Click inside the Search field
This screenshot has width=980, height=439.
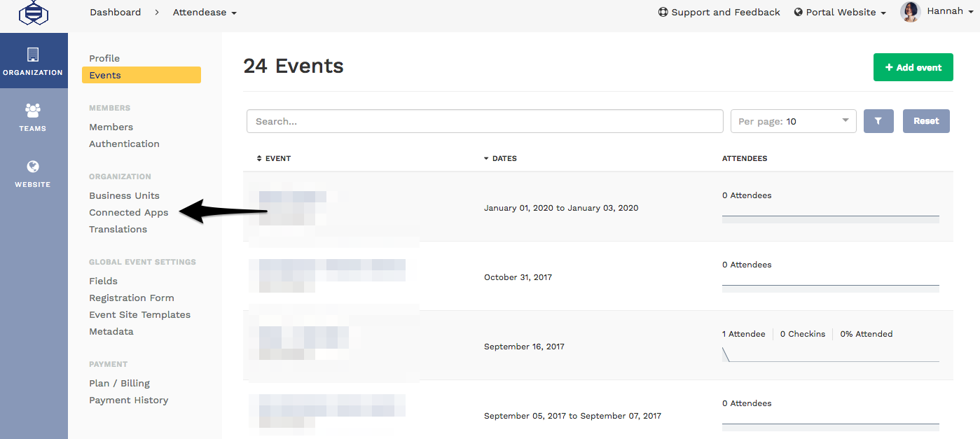click(485, 120)
